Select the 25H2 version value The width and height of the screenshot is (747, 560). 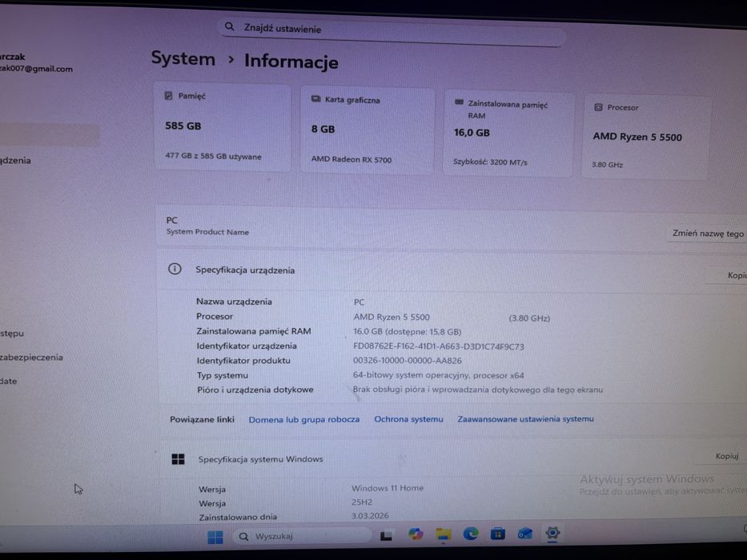[362, 502]
